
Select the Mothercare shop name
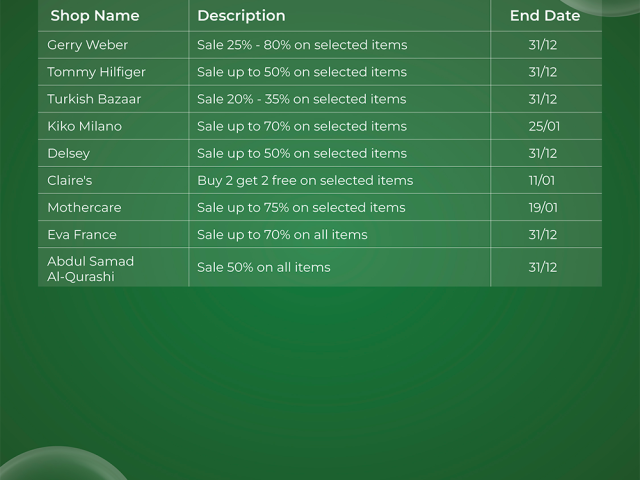point(86,207)
